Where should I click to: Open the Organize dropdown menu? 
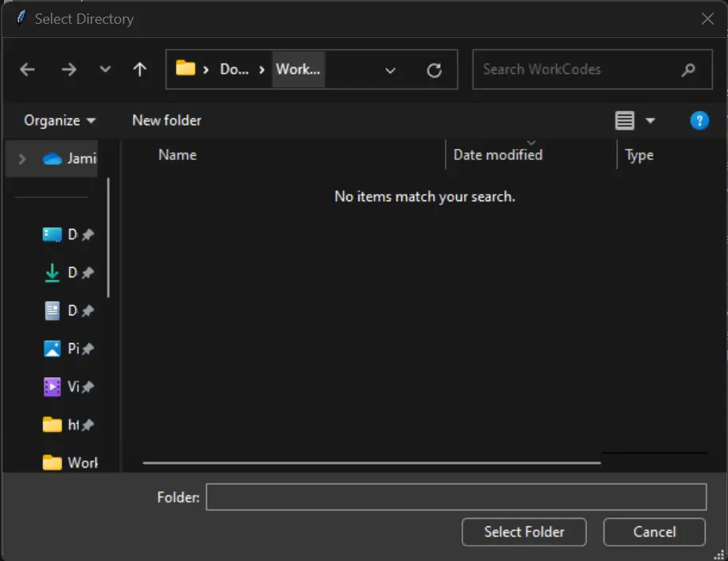(58, 120)
